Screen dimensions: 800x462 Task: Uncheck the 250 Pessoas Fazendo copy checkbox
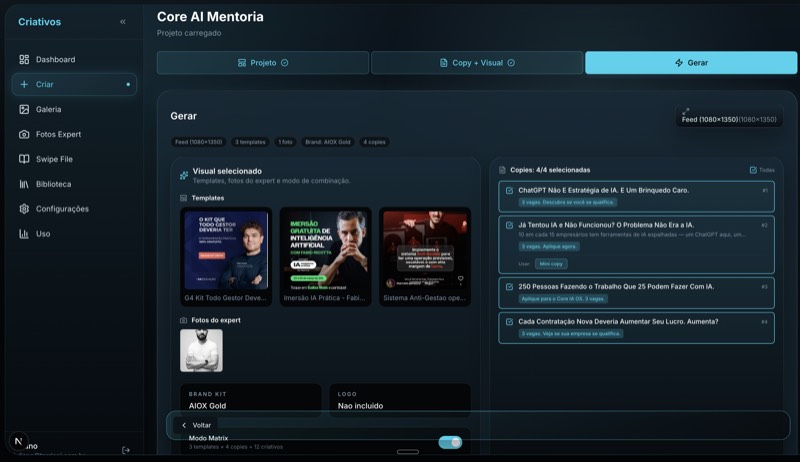509,287
